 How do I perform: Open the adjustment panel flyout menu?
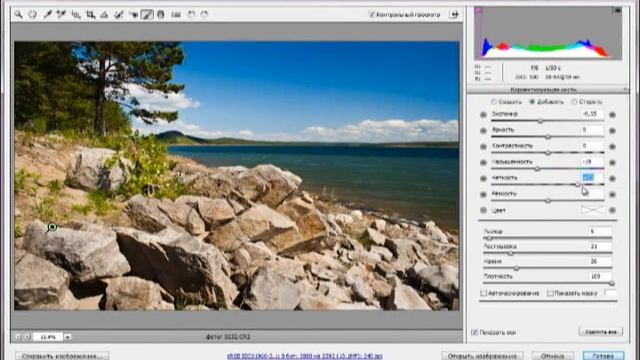(x=625, y=89)
